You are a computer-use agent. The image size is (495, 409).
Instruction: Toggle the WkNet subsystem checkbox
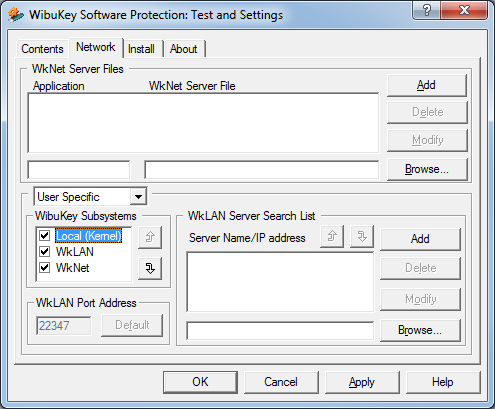(x=44, y=267)
